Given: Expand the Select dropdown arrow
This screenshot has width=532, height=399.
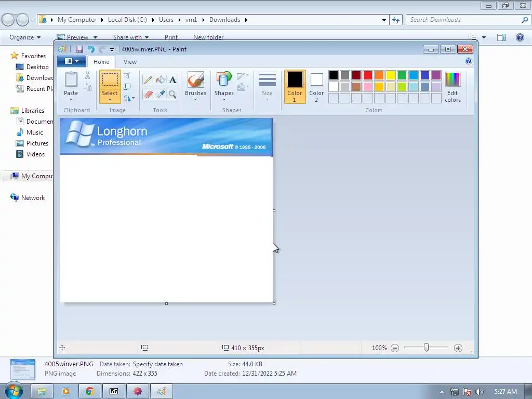Looking at the screenshot, I should 110,99.
